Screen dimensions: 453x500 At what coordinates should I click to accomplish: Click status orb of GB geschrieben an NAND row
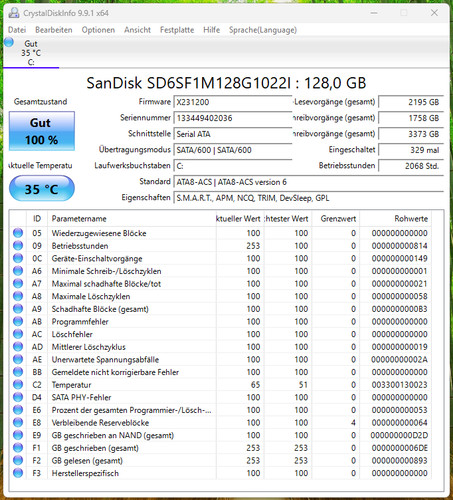click(x=18, y=435)
